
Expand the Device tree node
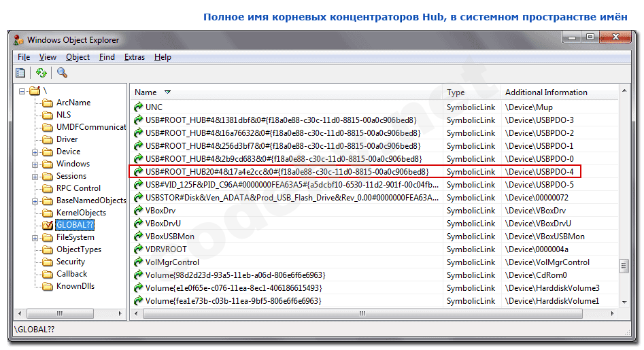35,152
